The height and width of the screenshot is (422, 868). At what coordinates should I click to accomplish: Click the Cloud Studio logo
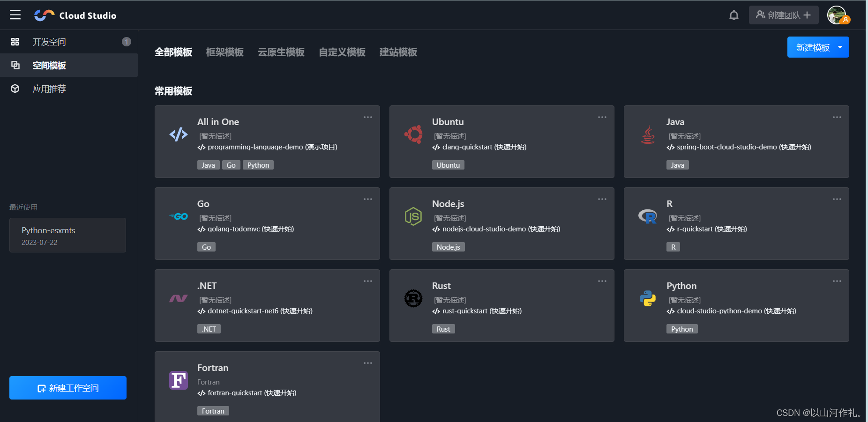[75, 15]
